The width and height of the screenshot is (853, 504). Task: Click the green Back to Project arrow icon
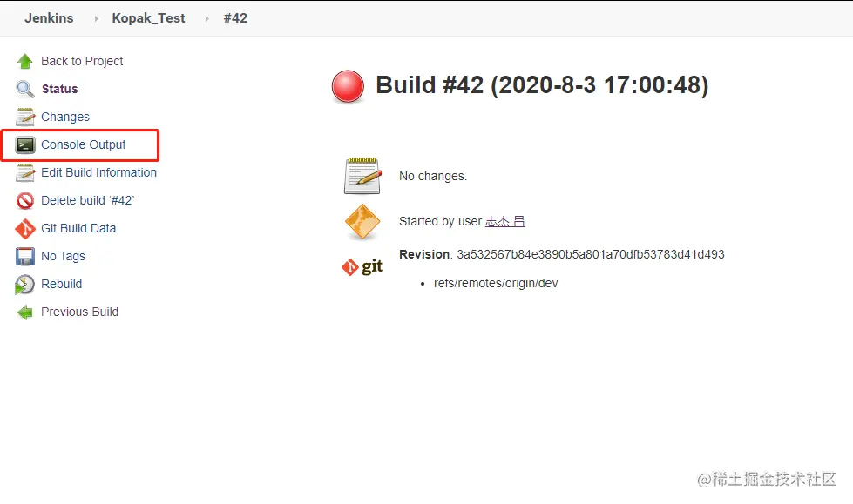coord(25,61)
